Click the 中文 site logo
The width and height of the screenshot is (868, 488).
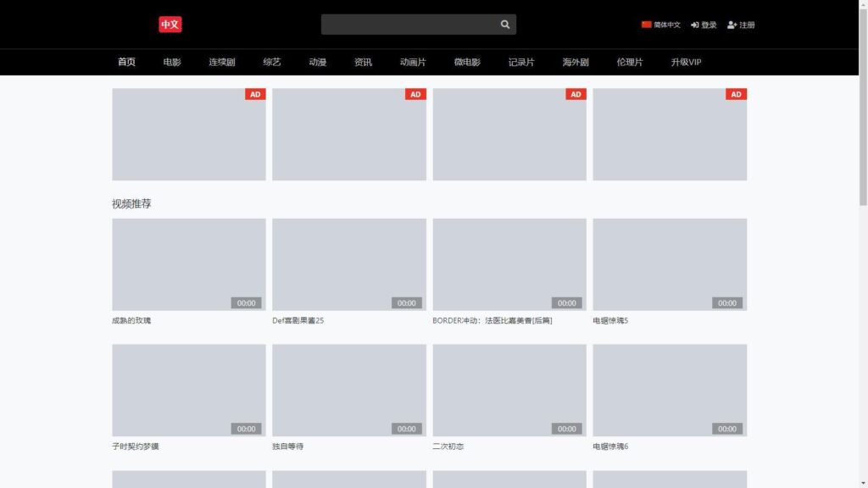pos(170,24)
